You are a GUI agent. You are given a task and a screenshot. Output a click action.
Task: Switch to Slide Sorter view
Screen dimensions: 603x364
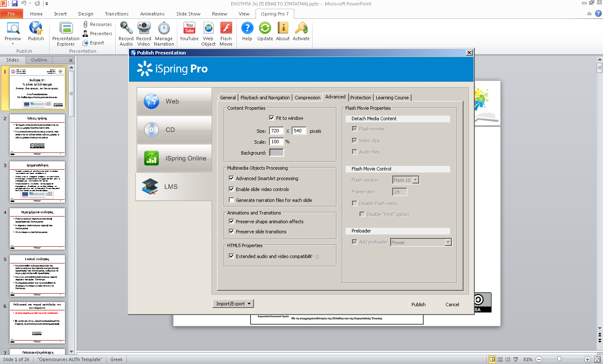point(500,359)
